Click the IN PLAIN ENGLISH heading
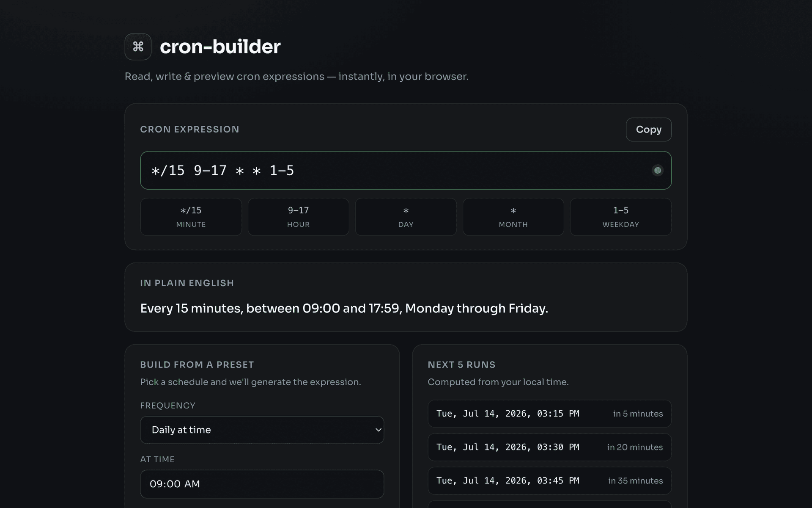 (x=187, y=283)
